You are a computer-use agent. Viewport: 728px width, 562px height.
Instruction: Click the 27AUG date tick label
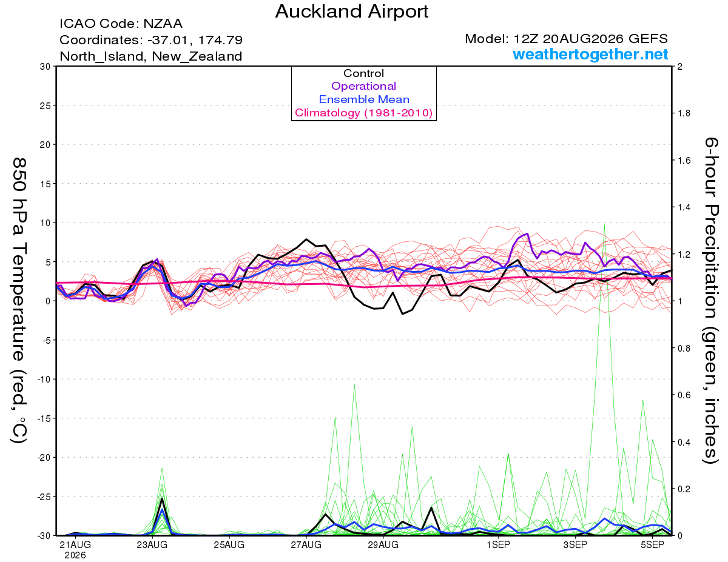tap(306, 545)
